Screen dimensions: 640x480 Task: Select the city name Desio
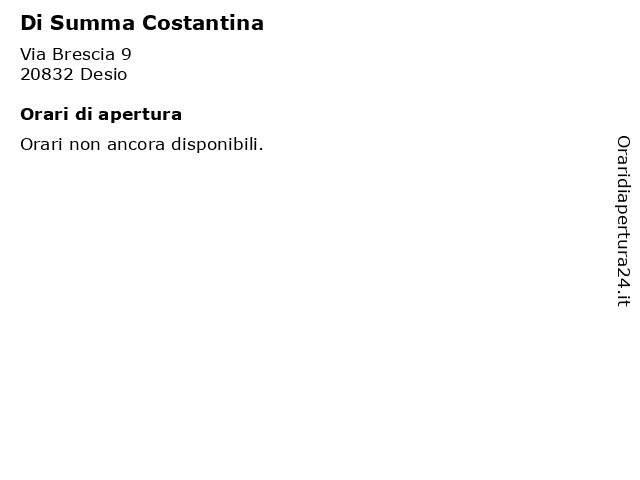104,75
